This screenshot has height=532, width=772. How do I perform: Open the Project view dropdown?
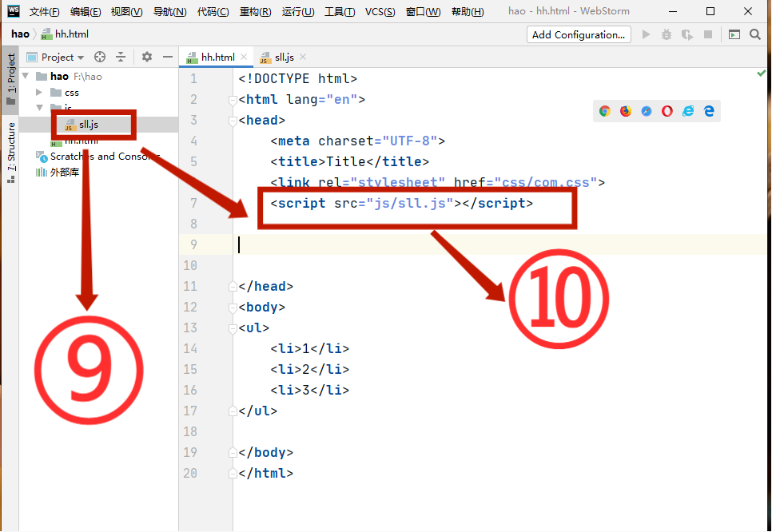[x=55, y=57]
